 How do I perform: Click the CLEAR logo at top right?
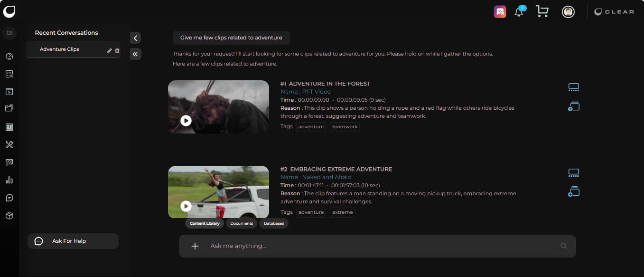[614, 12]
